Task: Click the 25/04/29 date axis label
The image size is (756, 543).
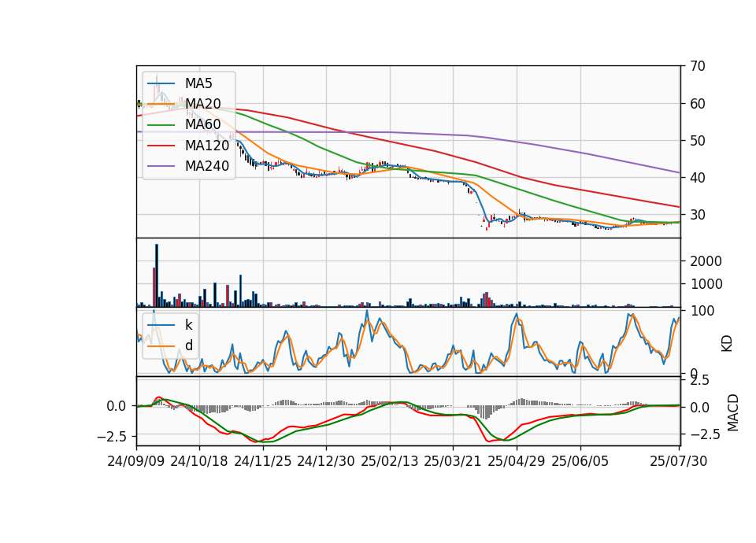Action: point(517,461)
